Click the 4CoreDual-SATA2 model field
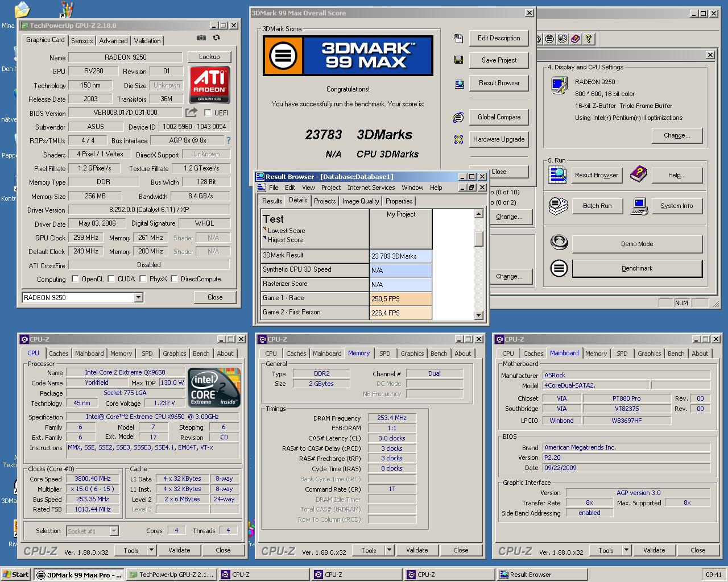The width and height of the screenshot is (728, 582). click(595, 385)
